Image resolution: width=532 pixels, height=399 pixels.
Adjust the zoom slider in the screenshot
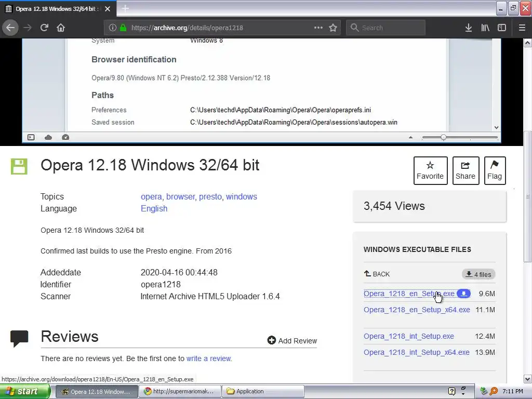444,137
